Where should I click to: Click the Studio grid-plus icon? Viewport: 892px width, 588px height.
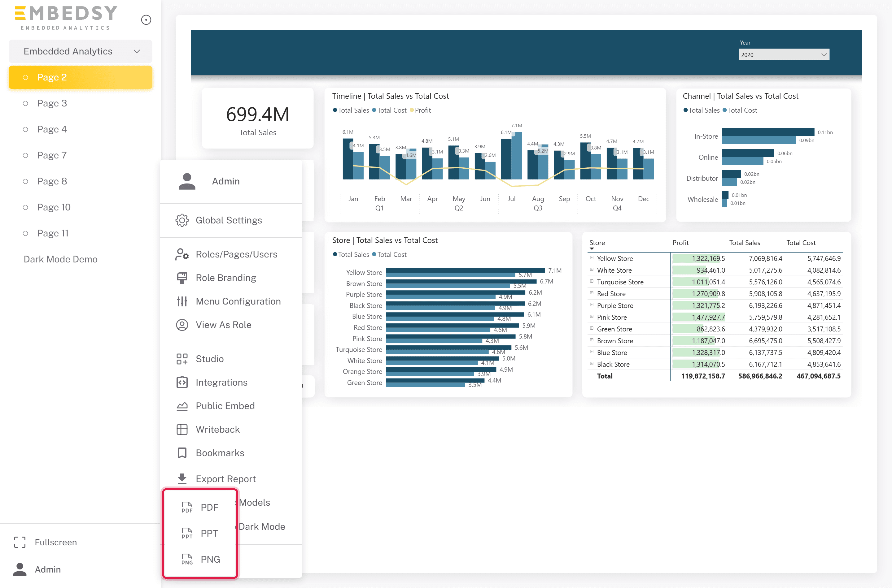(x=182, y=359)
